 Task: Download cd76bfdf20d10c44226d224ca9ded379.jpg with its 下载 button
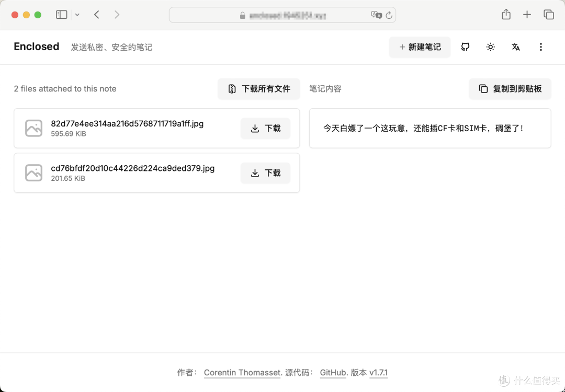click(x=265, y=173)
